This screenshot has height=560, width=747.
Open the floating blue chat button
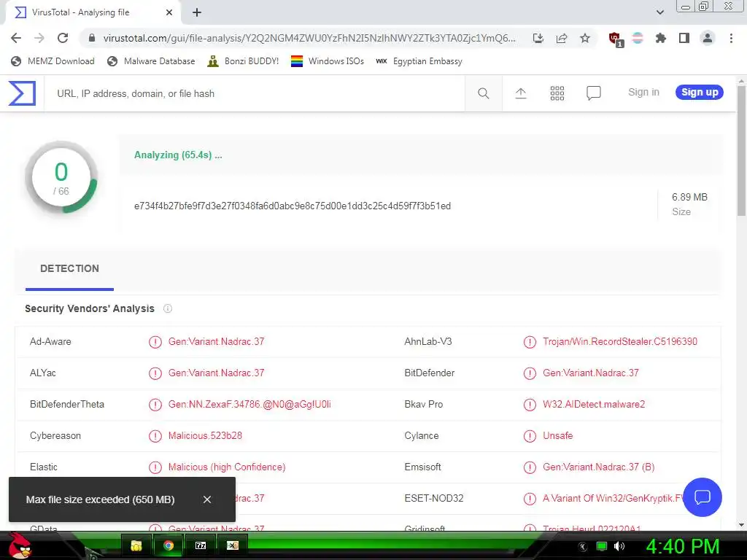pyautogui.click(x=703, y=497)
